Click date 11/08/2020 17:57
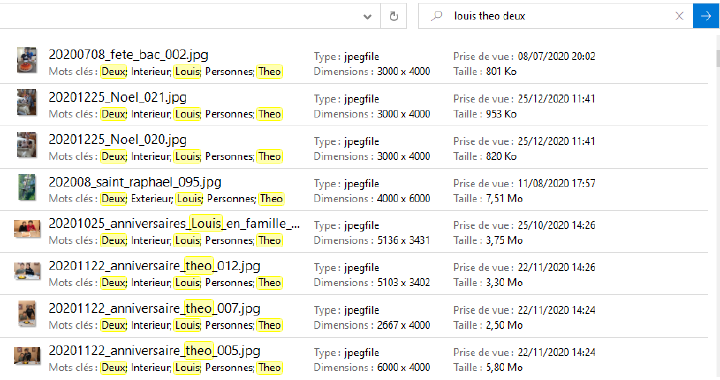 (557, 184)
